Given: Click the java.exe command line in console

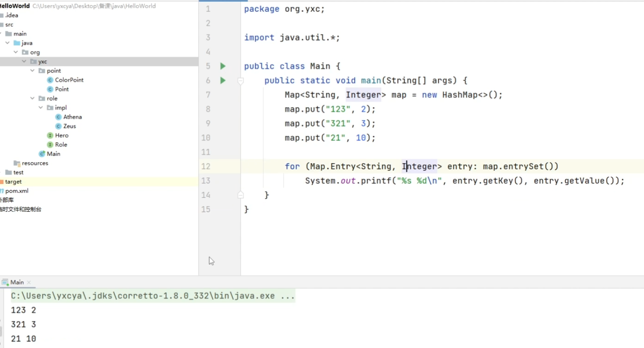Looking at the screenshot, I should pyautogui.click(x=153, y=296).
